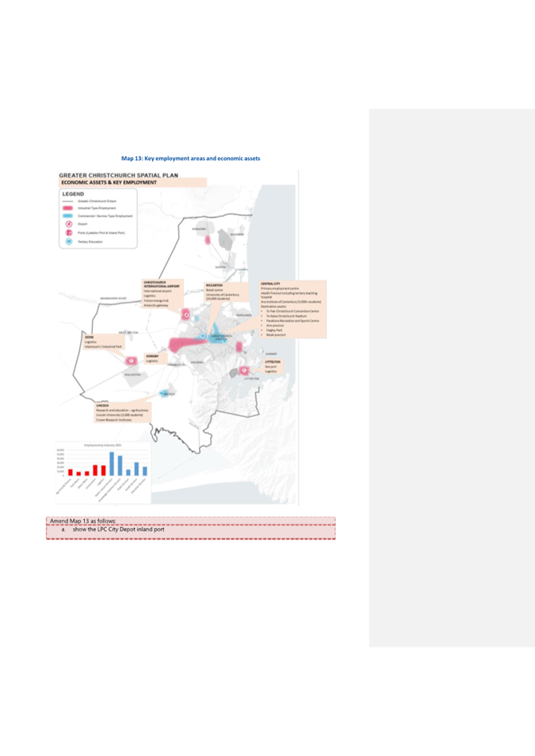Click the iZone logistics callout box
The height and width of the screenshot is (756, 535).
(103, 342)
